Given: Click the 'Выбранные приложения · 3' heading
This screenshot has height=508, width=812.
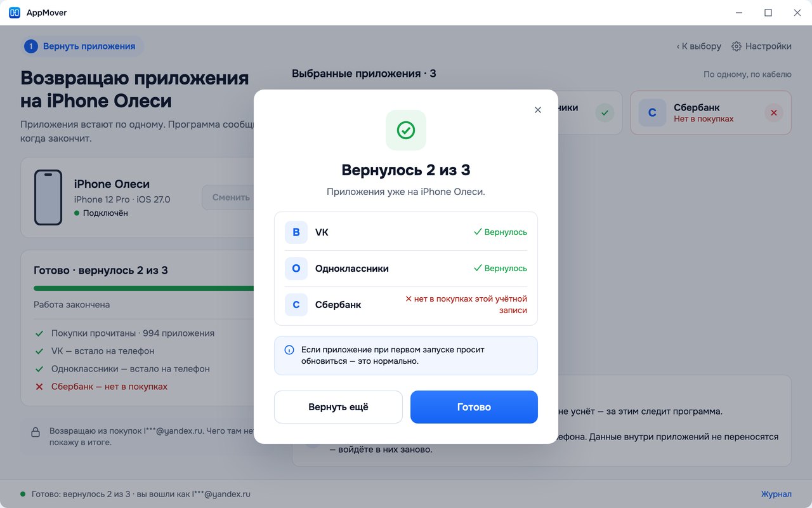Looking at the screenshot, I should click(x=364, y=74).
